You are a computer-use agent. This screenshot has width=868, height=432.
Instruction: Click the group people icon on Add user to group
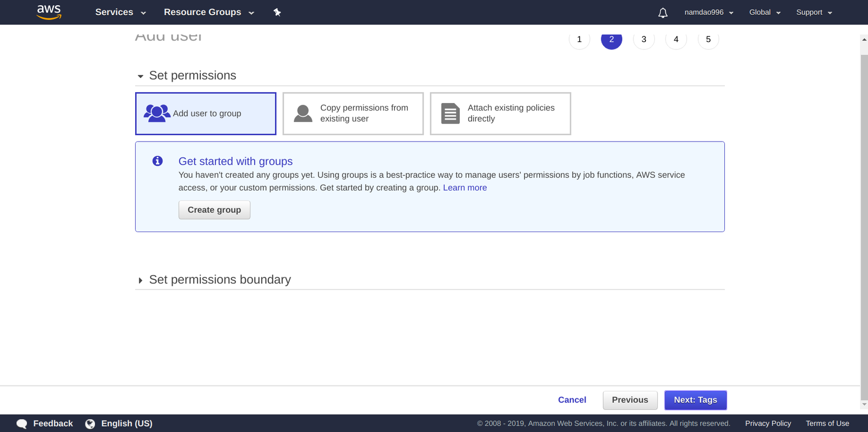(x=157, y=113)
